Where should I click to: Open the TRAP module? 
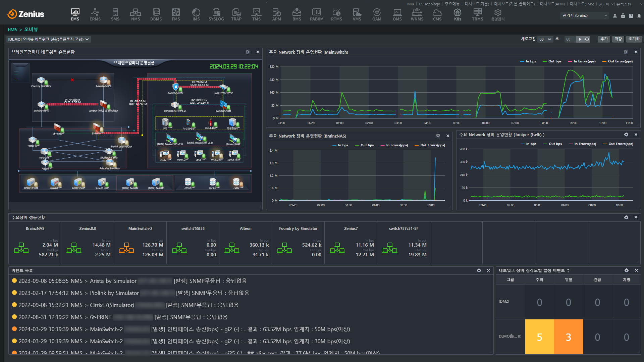click(236, 14)
